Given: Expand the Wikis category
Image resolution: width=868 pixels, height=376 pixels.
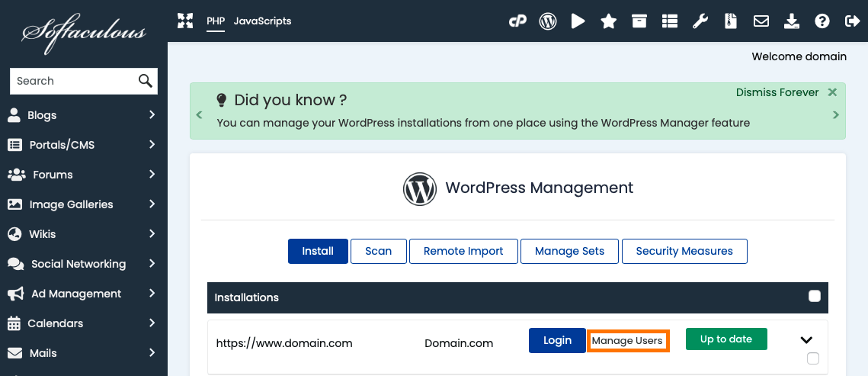Looking at the screenshot, I should pos(152,233).
